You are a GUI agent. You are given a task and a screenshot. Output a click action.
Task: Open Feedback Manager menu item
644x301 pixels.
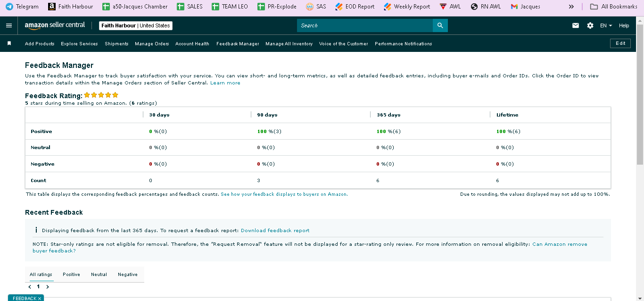238,43
